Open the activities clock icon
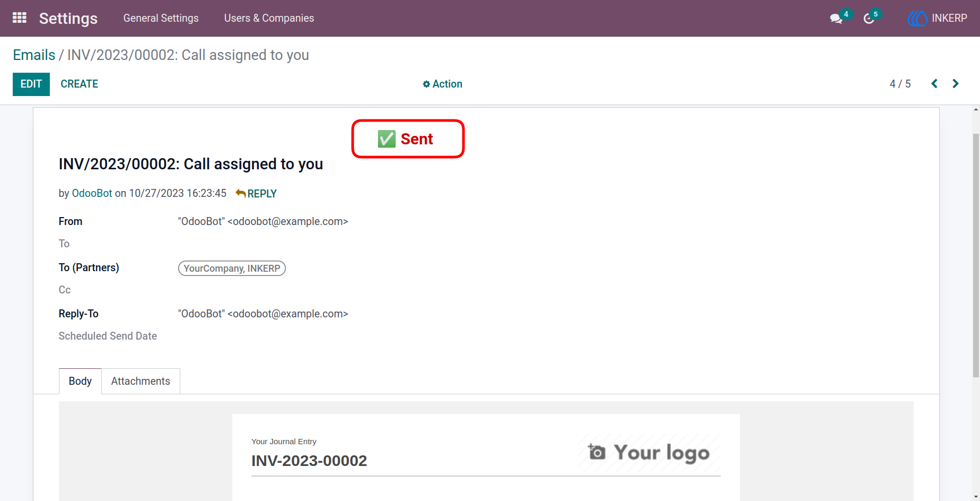Screen dimensions: 980x501 tap(869, 19)
